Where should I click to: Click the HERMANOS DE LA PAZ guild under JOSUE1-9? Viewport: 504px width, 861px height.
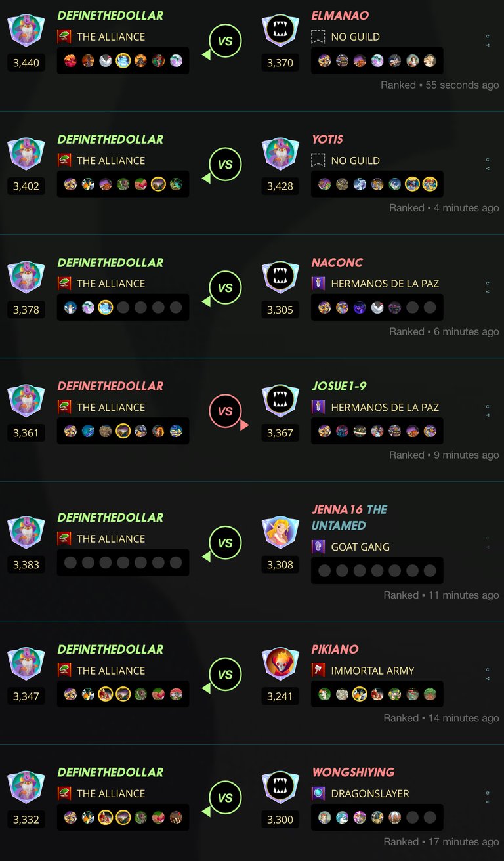coord(375,407)
